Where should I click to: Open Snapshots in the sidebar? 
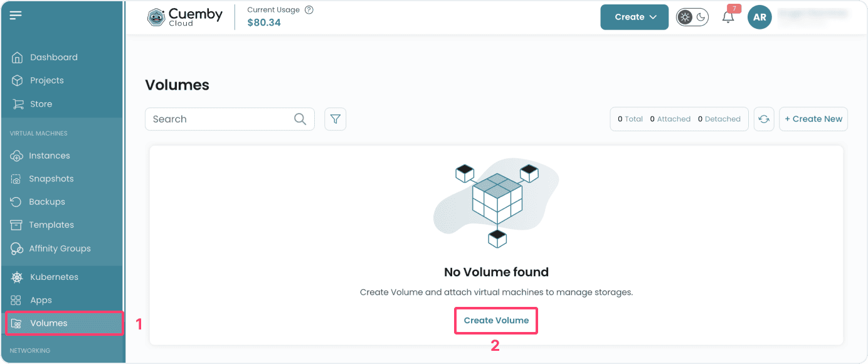click(51, 179)
